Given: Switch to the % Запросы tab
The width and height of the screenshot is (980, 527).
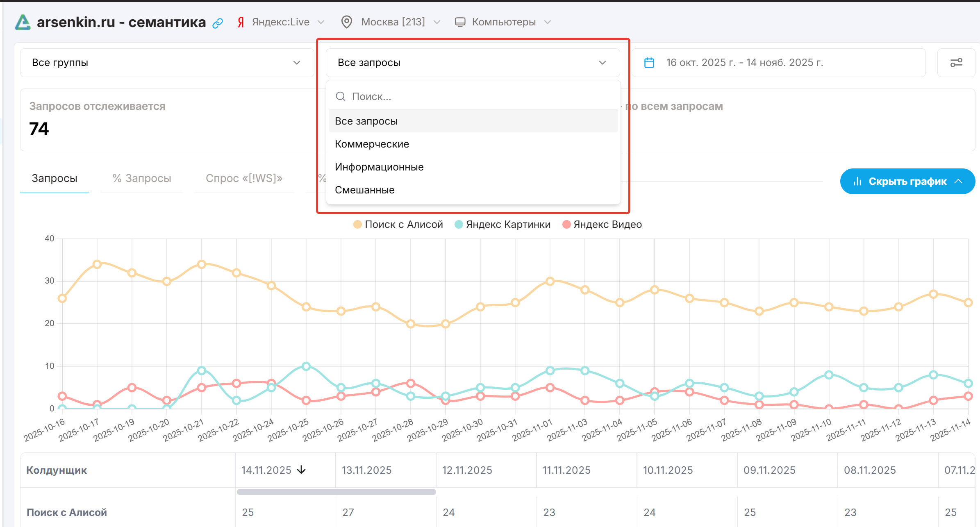Looking at the screenshot, I should 141,179.
